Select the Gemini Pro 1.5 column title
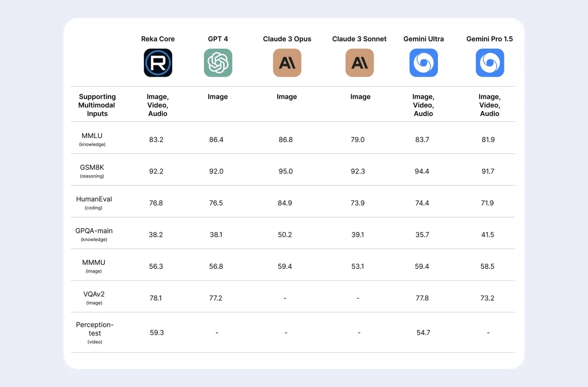The width and height of the screenshot is (588, 387). click(489, 39)
